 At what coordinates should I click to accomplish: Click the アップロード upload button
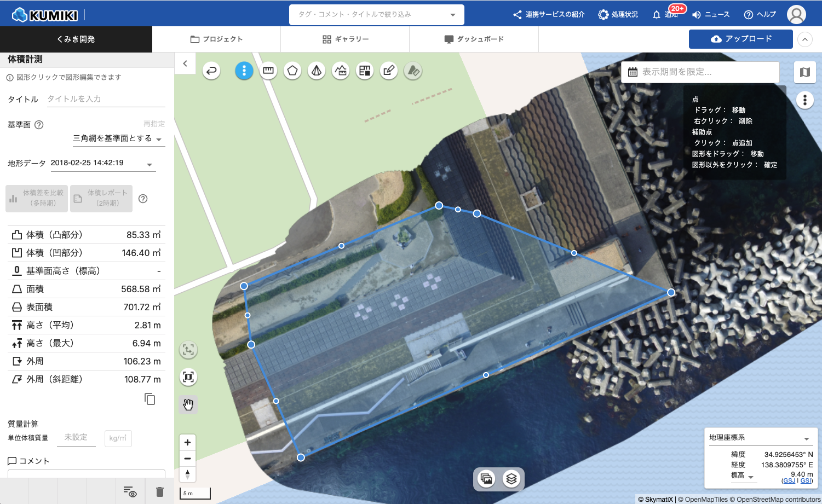click(740, 39)
